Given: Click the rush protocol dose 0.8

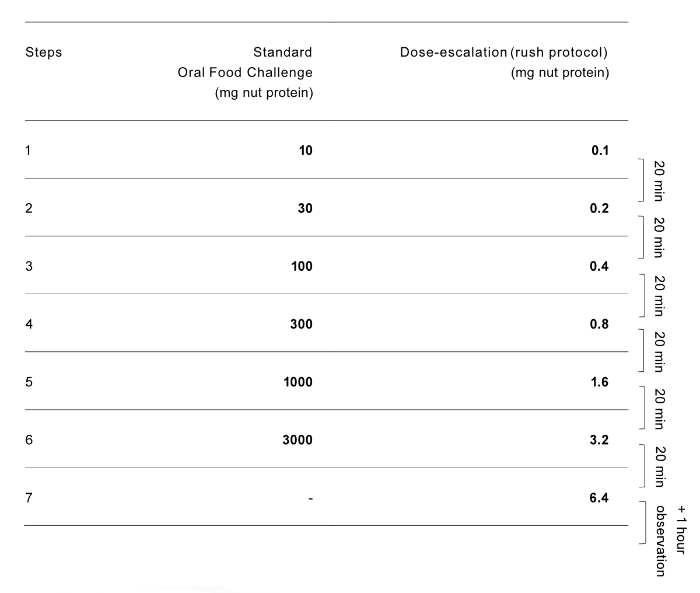Looking at the screenshot, I should tap(600, 324).
